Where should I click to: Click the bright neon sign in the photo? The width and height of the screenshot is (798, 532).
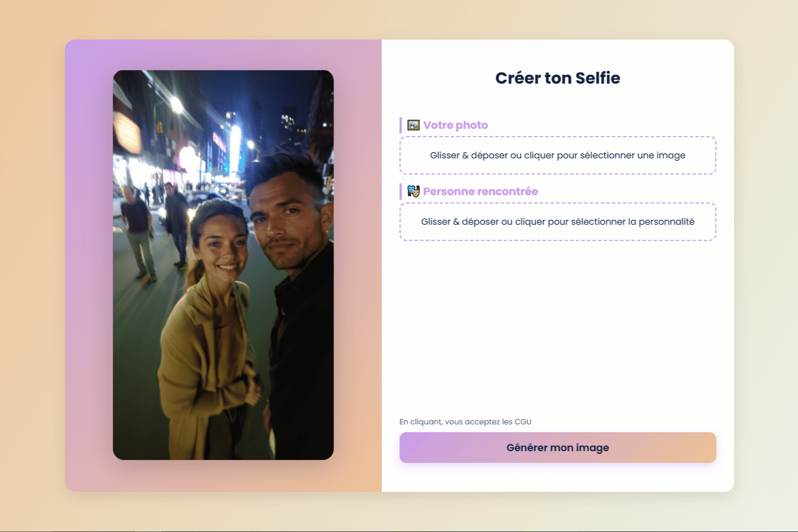point(235,146)
